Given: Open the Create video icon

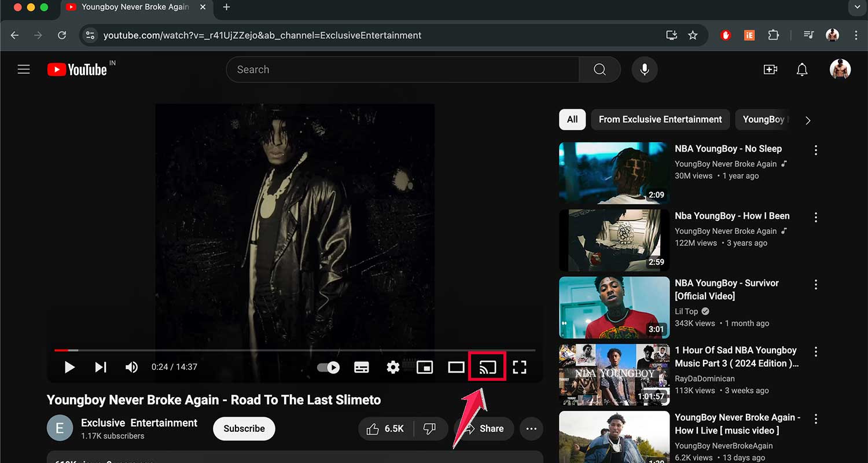Looking at the screenshot, I should point(771,69).
